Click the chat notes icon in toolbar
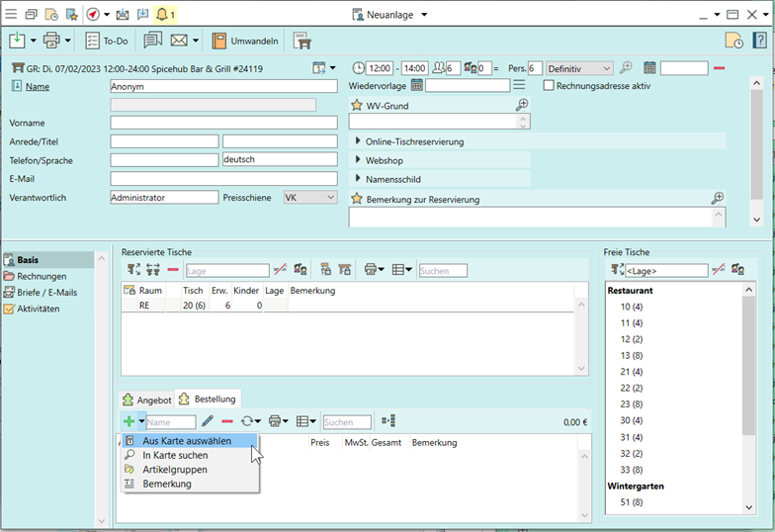775x532 pixels. click(152, 41)
